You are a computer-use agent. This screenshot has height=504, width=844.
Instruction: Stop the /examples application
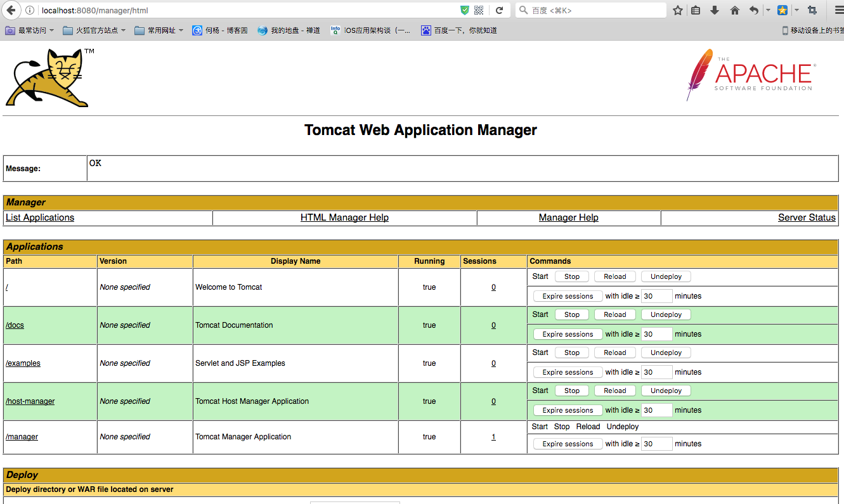point(572,352)
